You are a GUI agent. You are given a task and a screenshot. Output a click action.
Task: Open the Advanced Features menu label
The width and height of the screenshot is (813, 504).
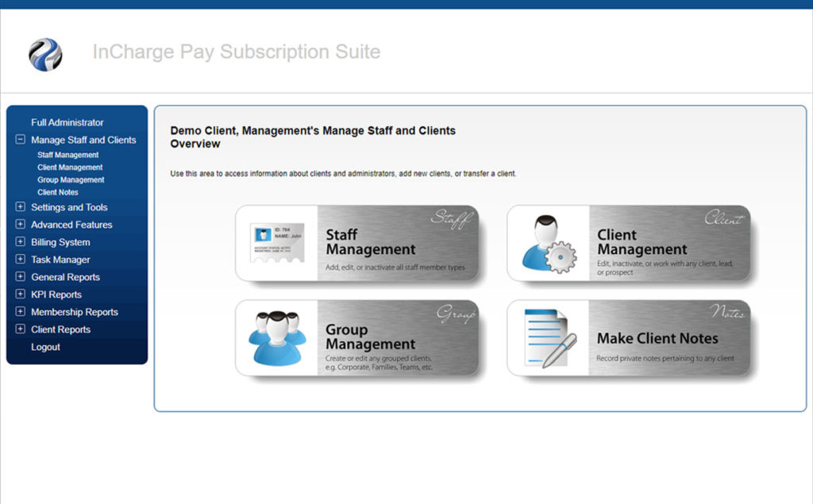pos(71,225)
